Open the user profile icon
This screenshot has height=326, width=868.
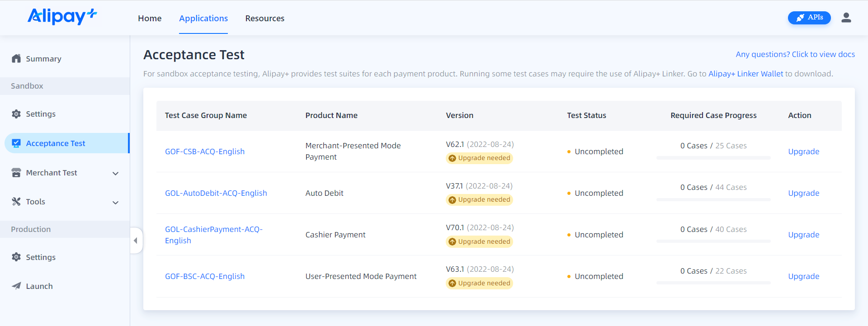pos(846,18)
